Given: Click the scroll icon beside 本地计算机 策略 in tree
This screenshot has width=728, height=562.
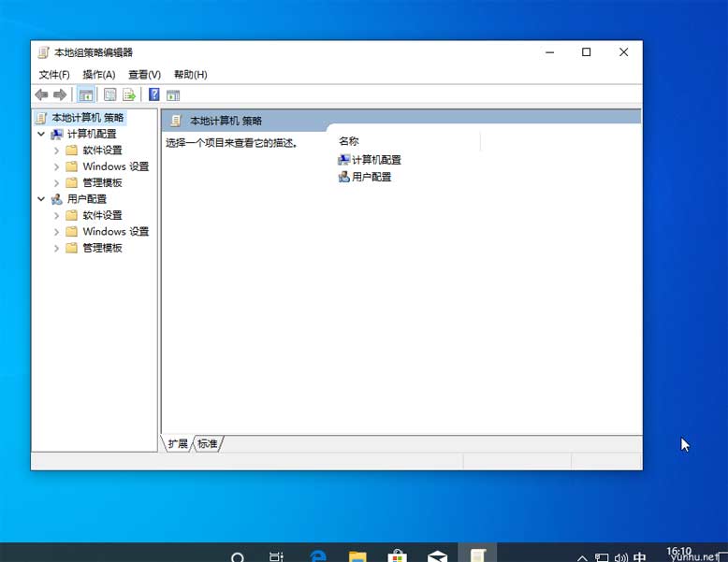Looking at the screenshot, I should pos(41,118).
